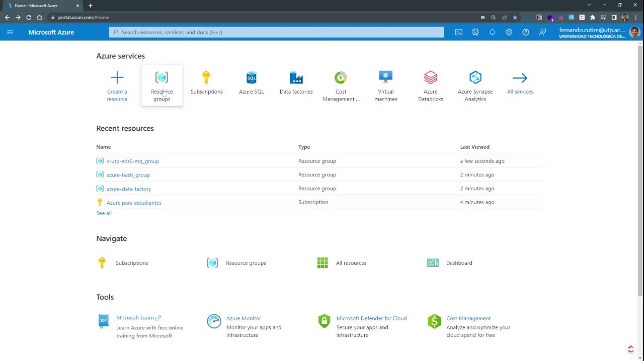
Task: Click the browser home button
Action: 39,17
